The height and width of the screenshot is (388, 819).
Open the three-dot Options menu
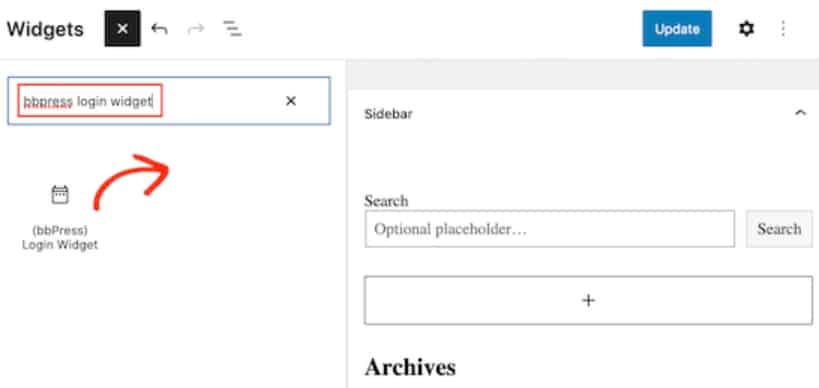[782, 29]
